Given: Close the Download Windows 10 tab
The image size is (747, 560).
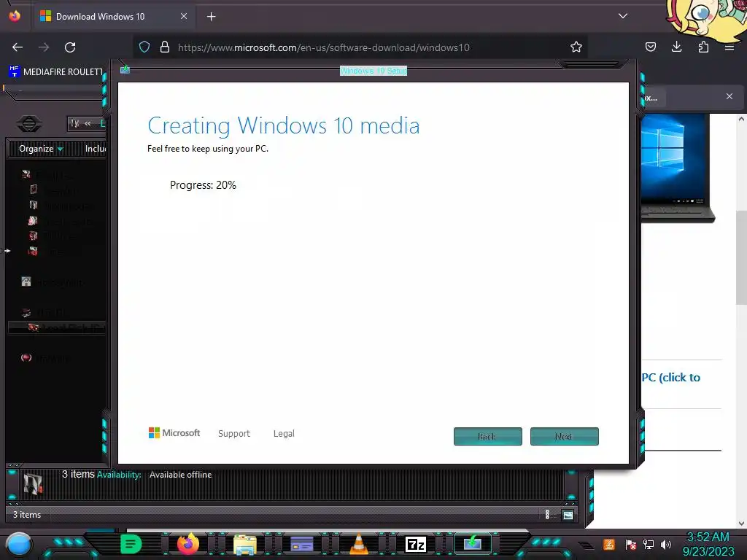Looking at the screenshot, I should pyautogui.click(x=184, y=16).
